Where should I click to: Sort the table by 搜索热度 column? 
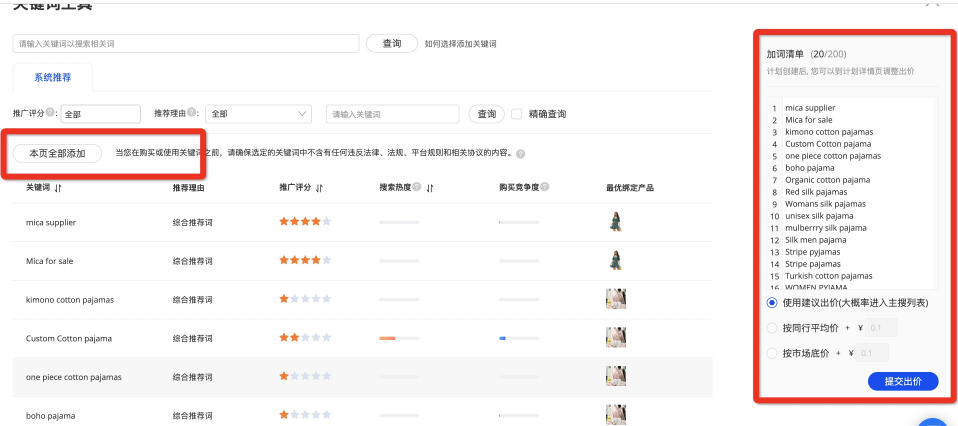pos(431,188)
